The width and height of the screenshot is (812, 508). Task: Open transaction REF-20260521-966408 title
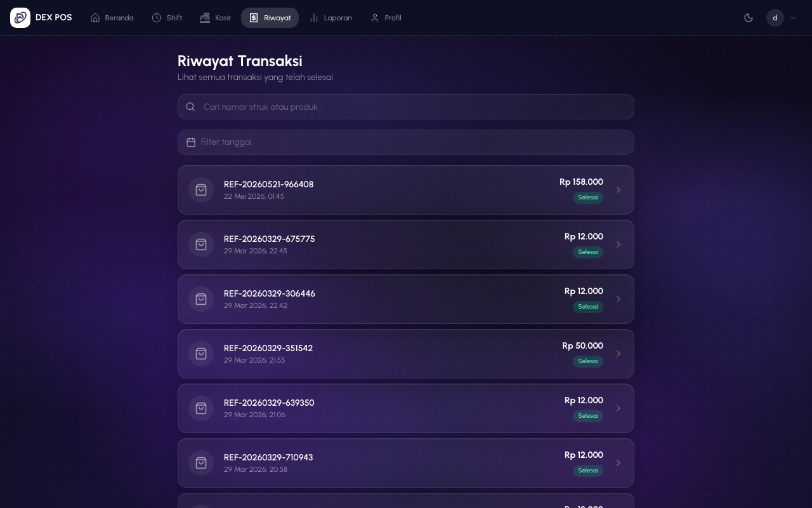click(268, 184)
